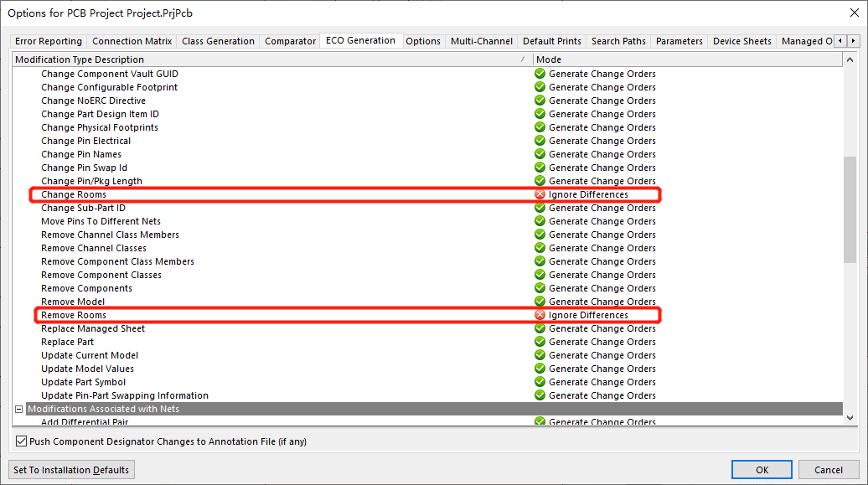
Task: Open mode dropdown for Change Sub-Part ID row
Action: pos(602,208)
